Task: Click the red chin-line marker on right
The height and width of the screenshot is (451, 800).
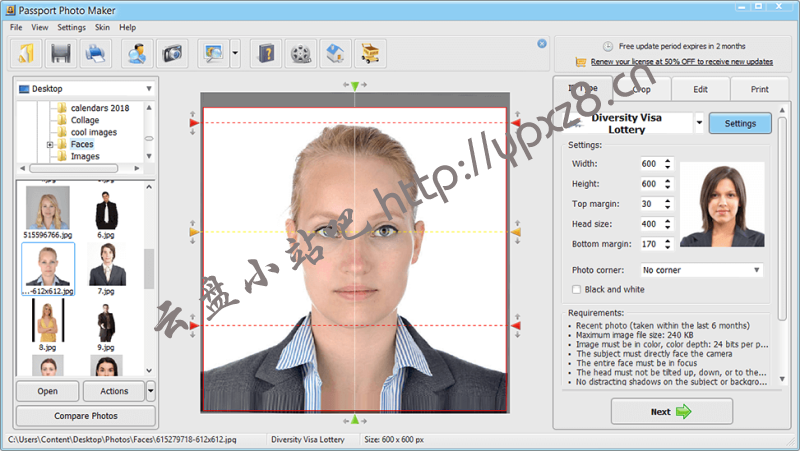Action: point(516,325)
